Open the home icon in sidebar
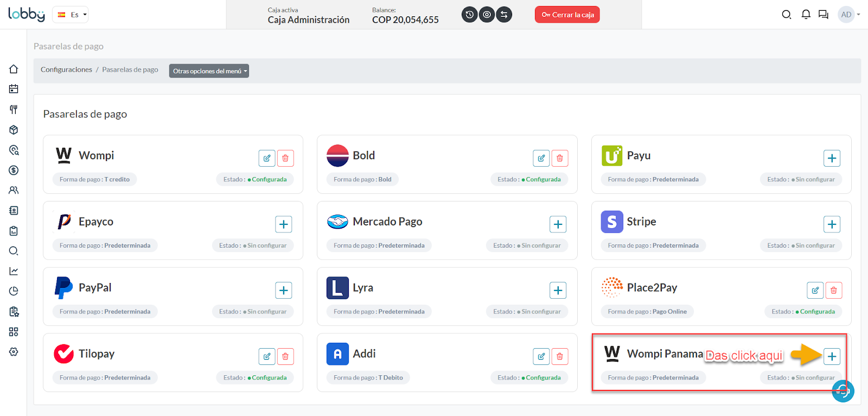The width and height of the screenshot is (868, 416). point(14,69)
